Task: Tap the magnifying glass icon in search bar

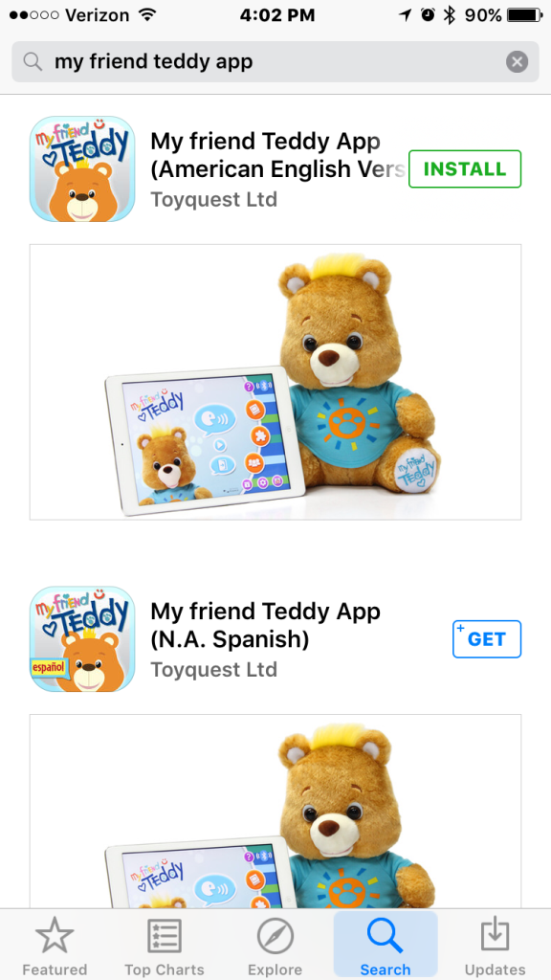Action: coord(33,61)
